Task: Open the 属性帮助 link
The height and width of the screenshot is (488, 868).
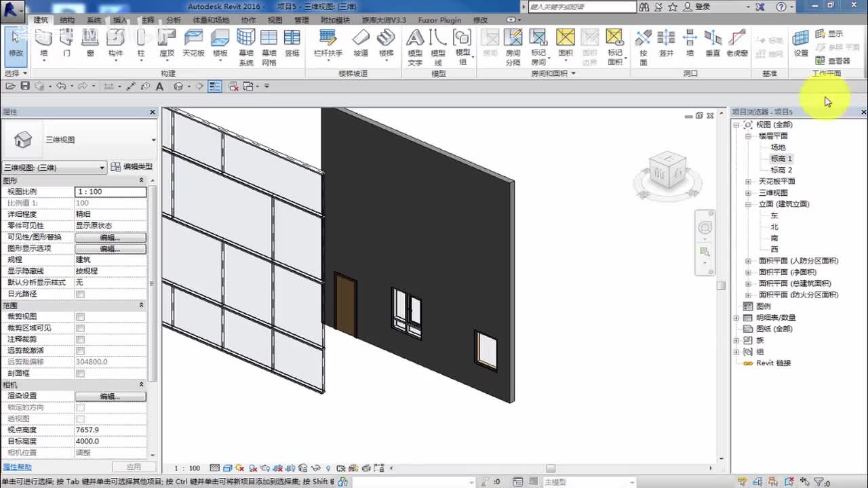Action: 17,467
